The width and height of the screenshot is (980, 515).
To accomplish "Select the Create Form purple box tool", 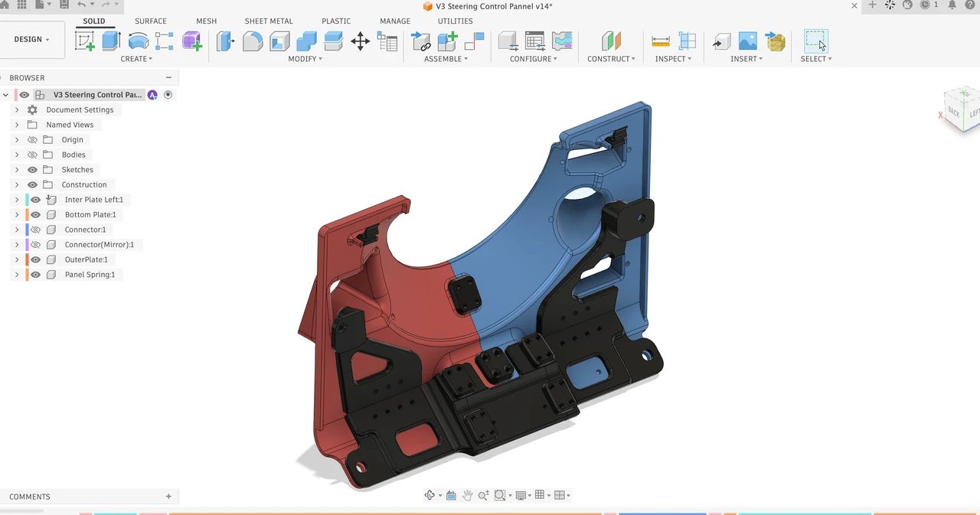I will coord(191,41).
